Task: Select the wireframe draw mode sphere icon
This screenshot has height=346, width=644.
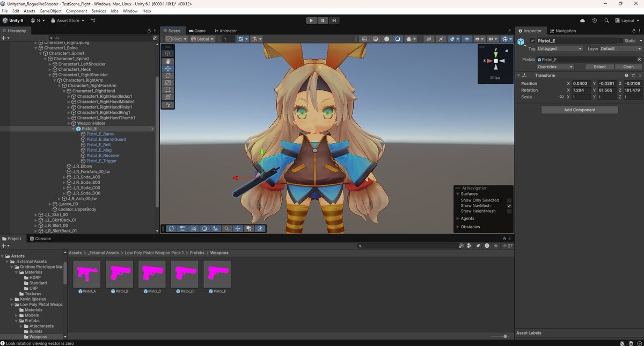Action: tap(364, 39)
